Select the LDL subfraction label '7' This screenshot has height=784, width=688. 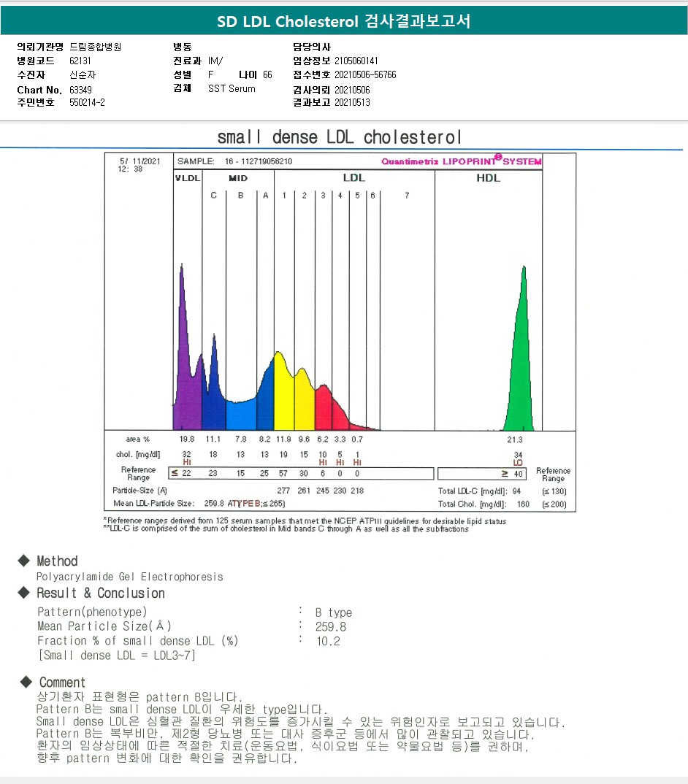[407, 196]
